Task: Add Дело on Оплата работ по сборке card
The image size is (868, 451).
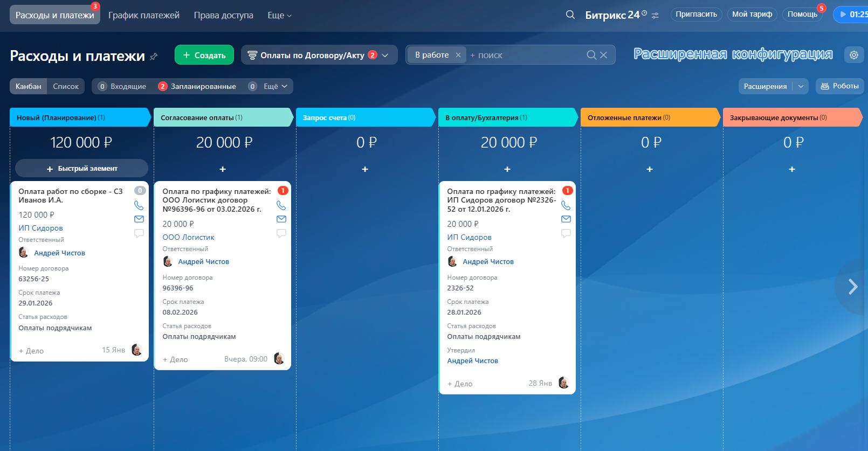Action: point(31,351)
